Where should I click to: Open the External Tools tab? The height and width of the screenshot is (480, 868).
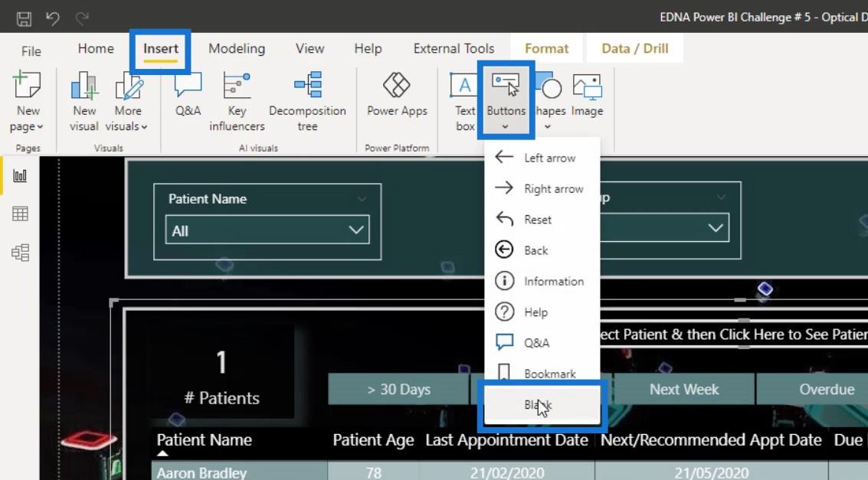tap(454, 49)
